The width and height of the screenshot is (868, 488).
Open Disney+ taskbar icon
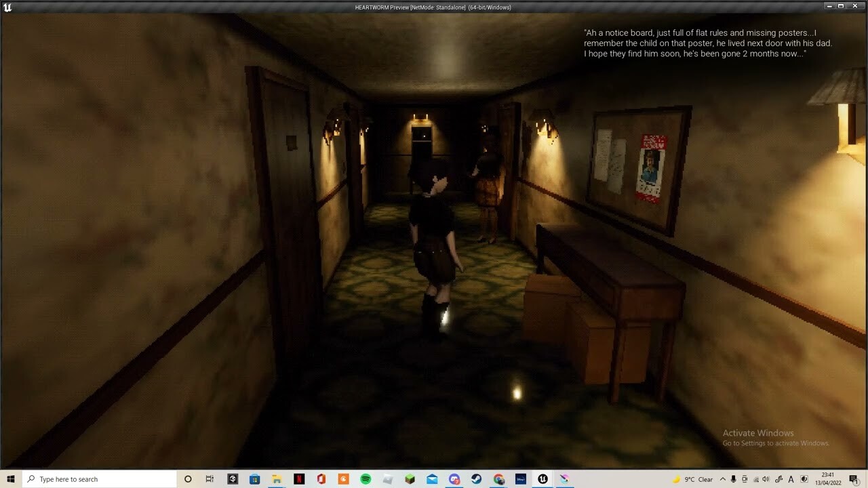click(521, 479)
